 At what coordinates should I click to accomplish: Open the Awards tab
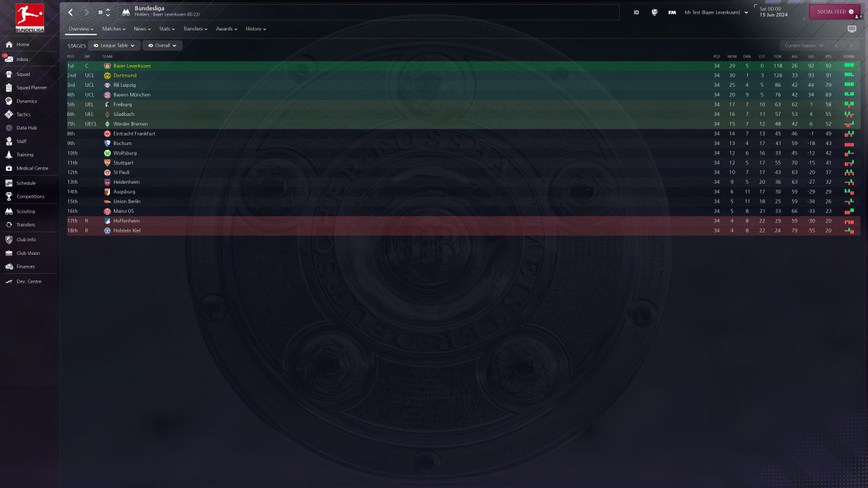click(226, 29)
